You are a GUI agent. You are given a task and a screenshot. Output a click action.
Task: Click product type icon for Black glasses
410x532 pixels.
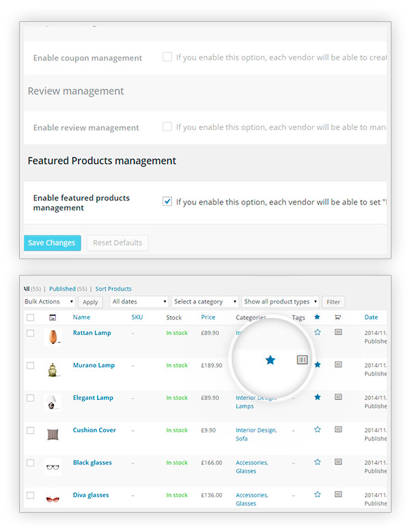coord(338,462)
